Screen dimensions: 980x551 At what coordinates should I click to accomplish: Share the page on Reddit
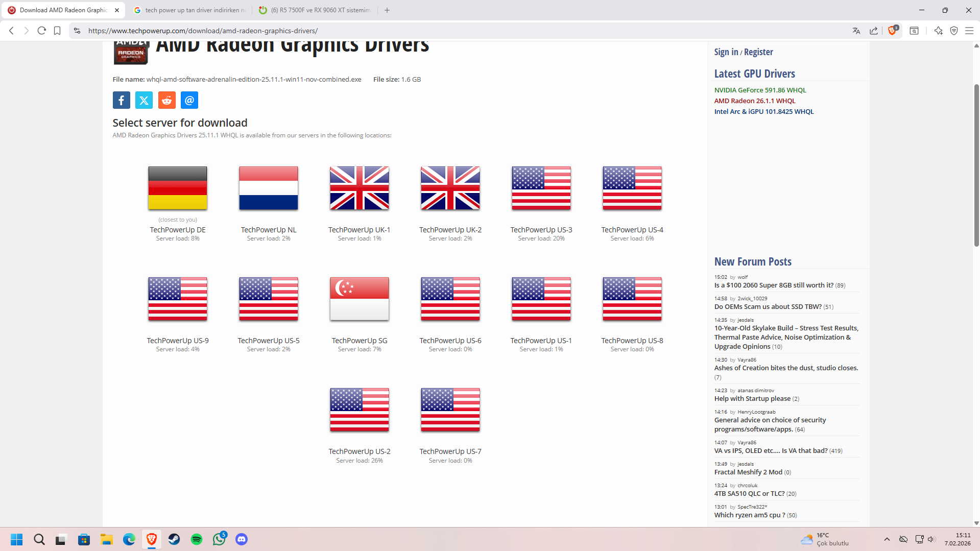pos(167,100)
